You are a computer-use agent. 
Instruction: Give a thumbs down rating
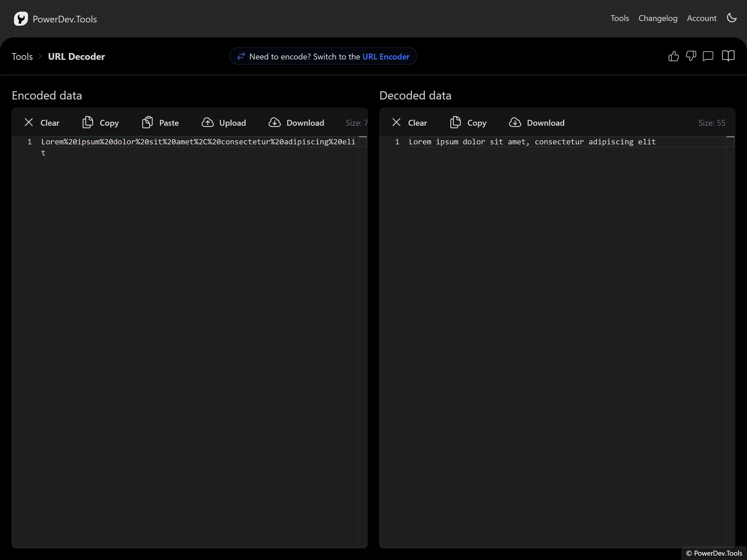[691, 56]
